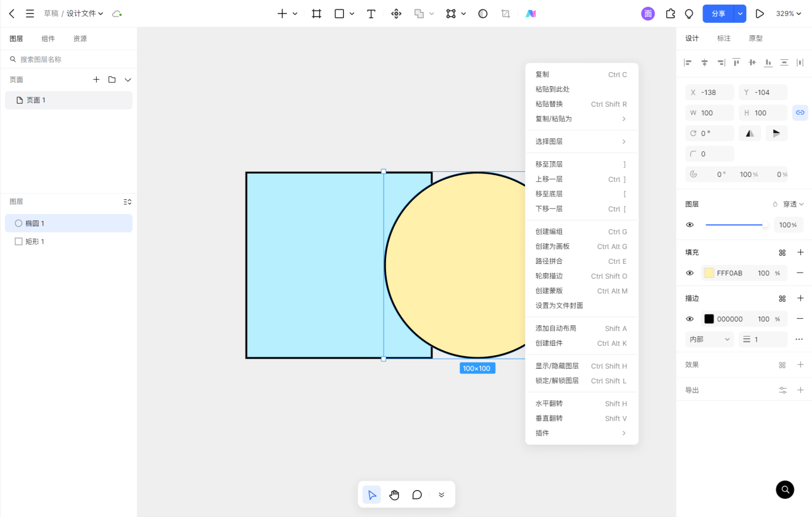Click the black stroke color swatch
812x517 pixels.
709,319
